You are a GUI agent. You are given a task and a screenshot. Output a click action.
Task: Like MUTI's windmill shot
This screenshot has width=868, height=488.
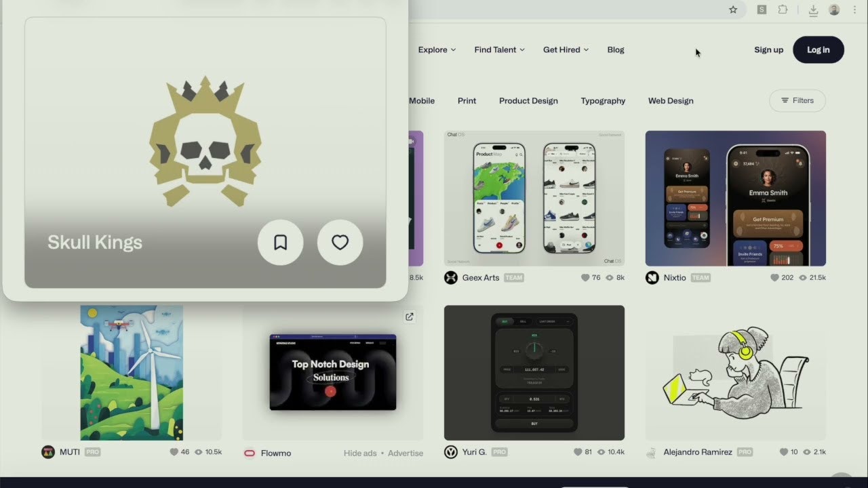point(174,451)
